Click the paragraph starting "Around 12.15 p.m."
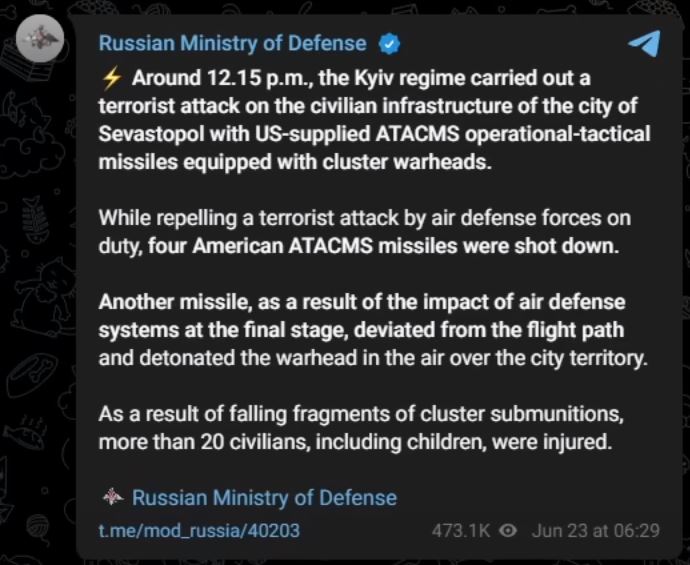This screenshot has height=565, width=690. (x=373, y=120)
